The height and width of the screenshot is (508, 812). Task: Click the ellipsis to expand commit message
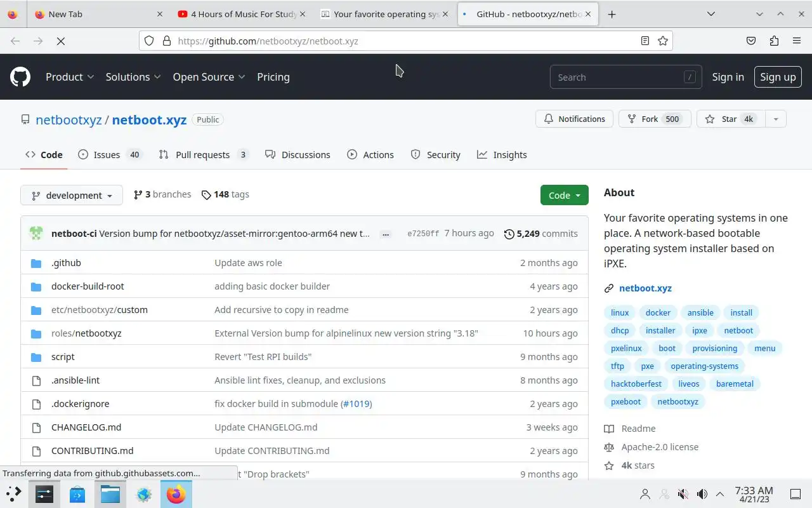pyautogui.click(x=385, y=234)
